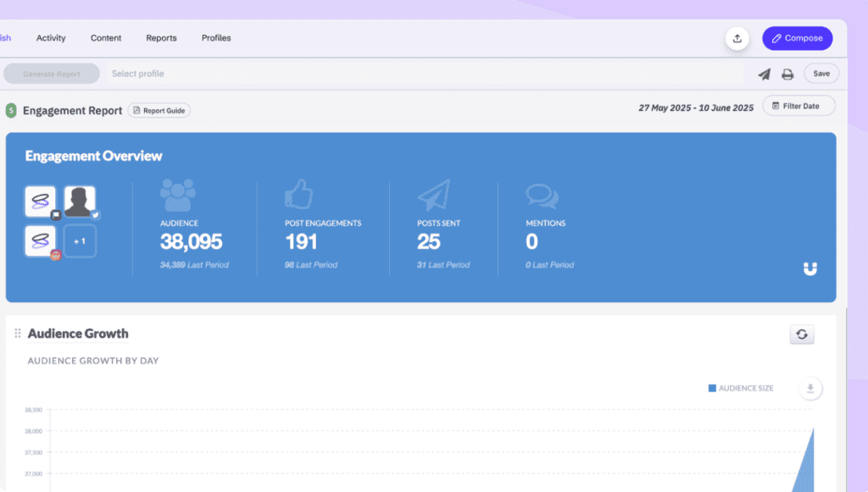Click the printer icon to print report

click(787, 75)
